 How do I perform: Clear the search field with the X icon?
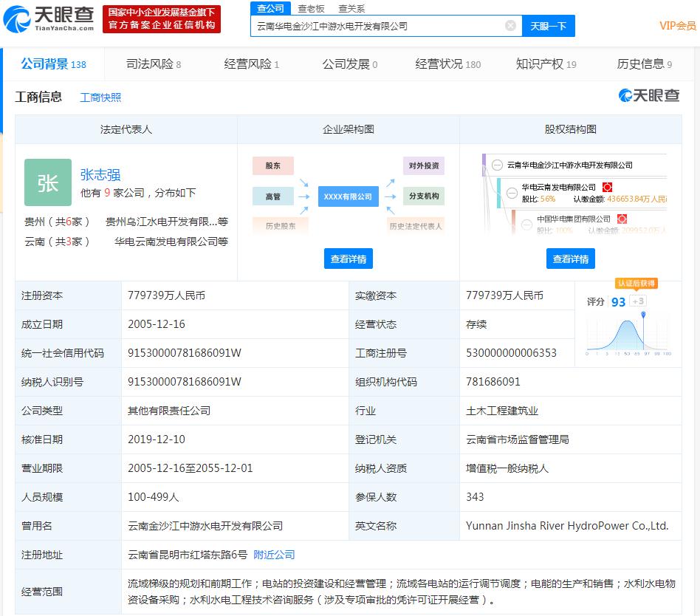pos(510,26)
